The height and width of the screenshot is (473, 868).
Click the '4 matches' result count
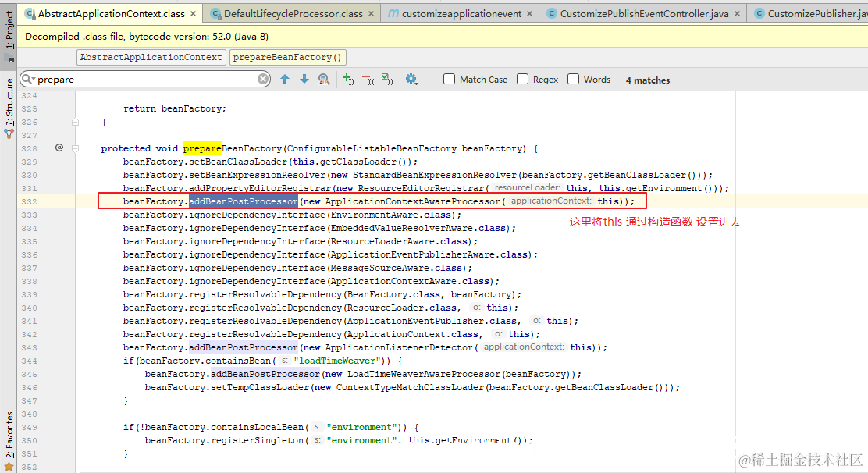pyautogui.click(x=648, y=80)
